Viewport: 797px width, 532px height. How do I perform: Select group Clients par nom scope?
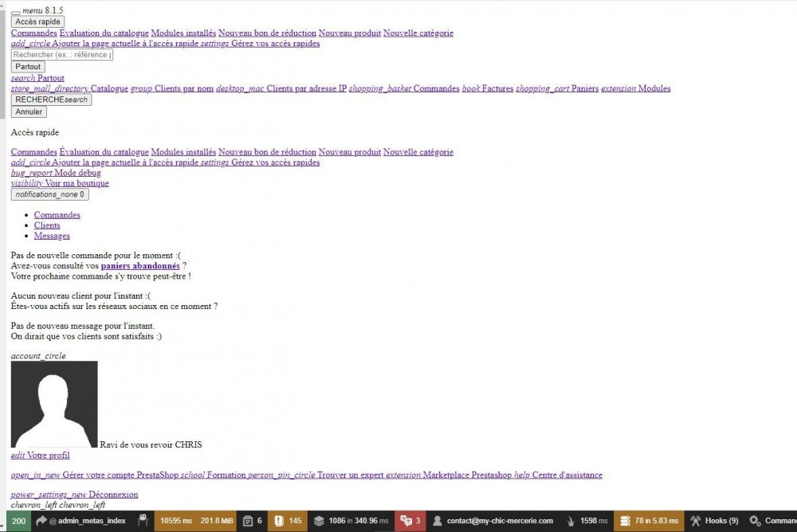(172, 88)
